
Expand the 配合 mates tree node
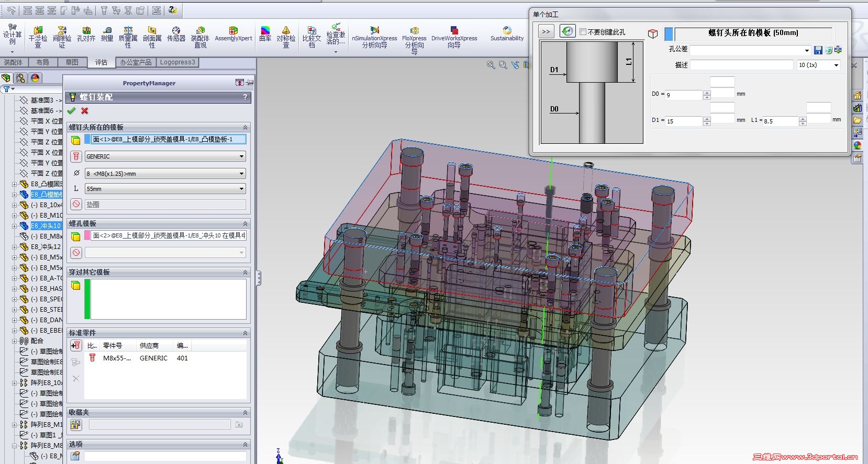15,341
